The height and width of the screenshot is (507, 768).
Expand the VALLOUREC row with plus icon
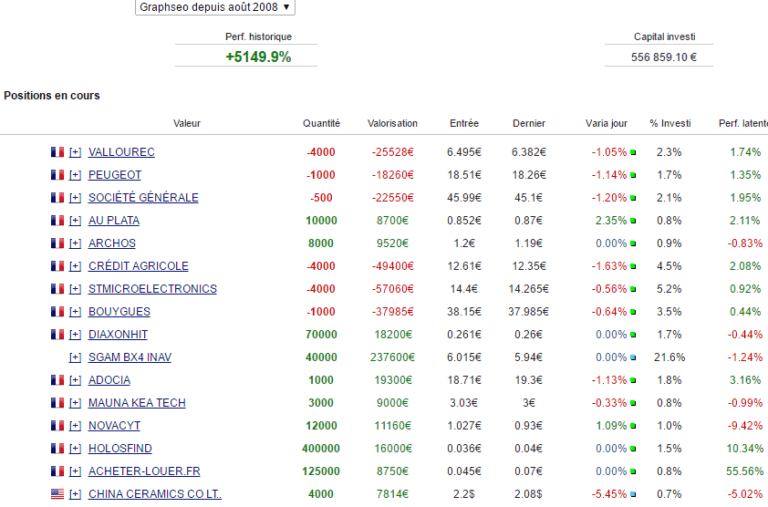point(75,152)
